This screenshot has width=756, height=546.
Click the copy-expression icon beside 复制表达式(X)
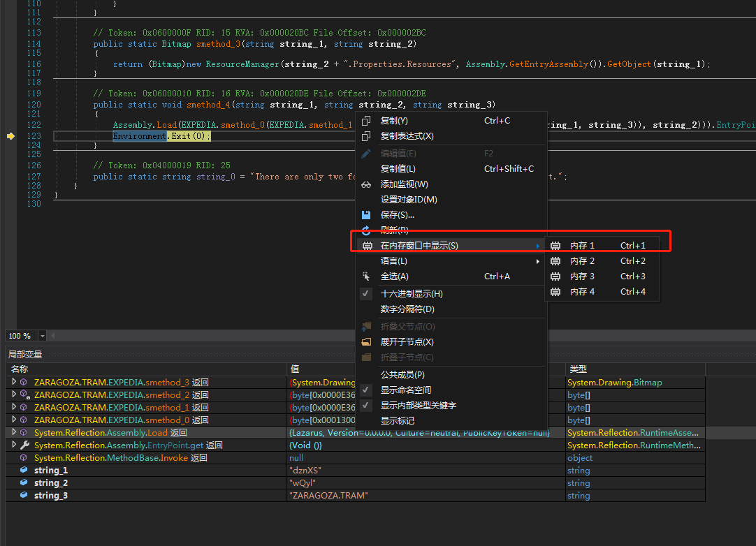(366, 136)
